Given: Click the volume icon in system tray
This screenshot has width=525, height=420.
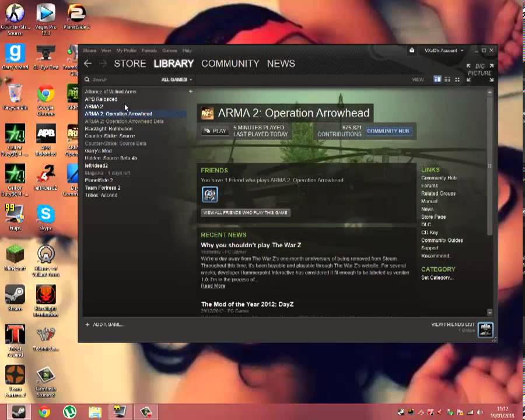Looking at the screenshot, I should tap(480, 412).
